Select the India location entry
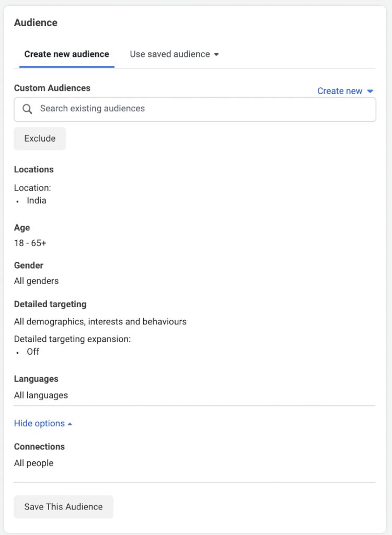Screen dimensions: 392x535 coord(37,200)
